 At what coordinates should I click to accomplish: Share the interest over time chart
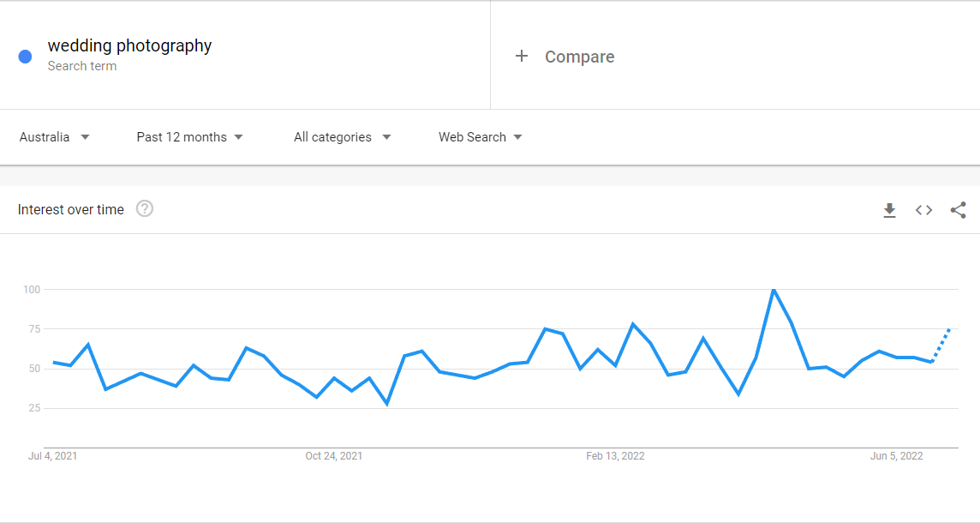958,210
